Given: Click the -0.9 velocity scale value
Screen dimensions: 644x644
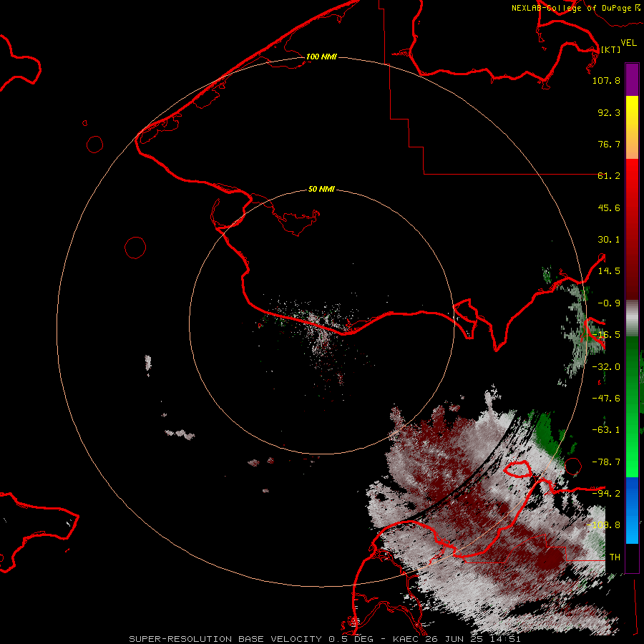Looking at the screenshot, I should [x=609, y=303].
